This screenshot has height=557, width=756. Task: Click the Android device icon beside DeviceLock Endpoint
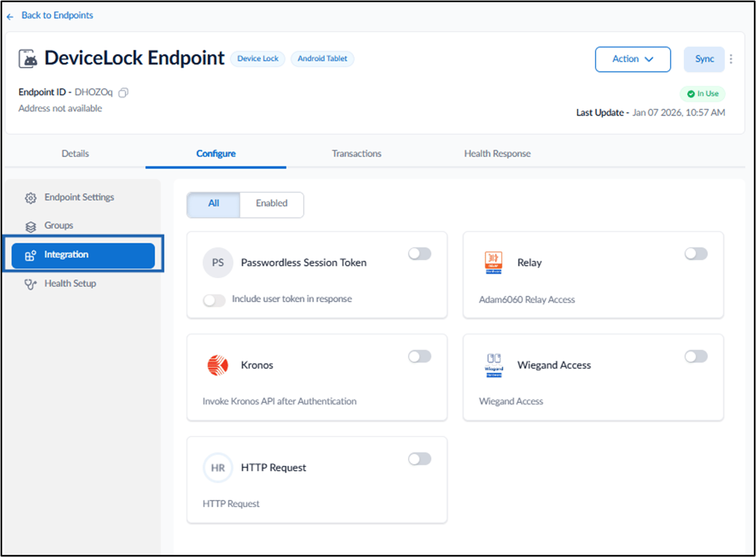[28, 58]
